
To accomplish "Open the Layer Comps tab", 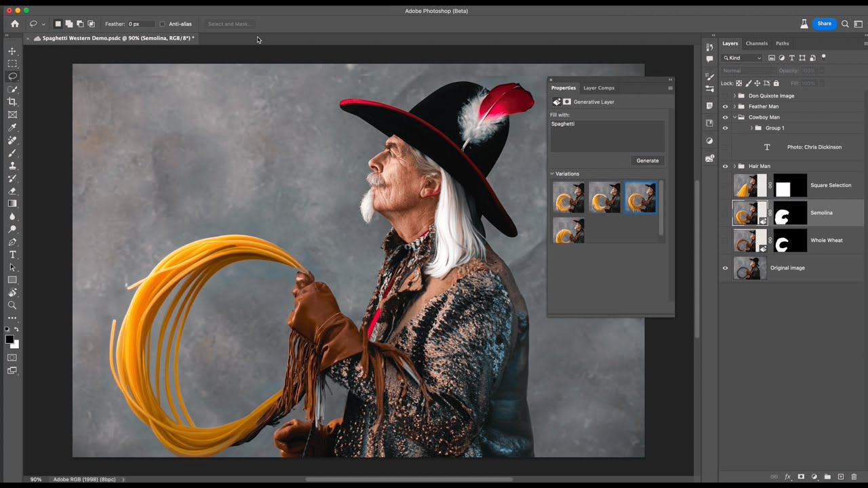I will pos(598,87).
